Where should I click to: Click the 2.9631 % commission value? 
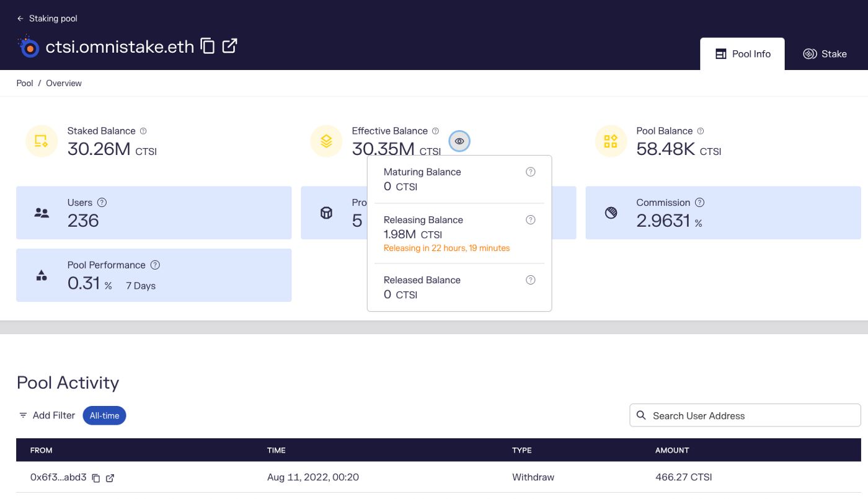tap(669, 220)
